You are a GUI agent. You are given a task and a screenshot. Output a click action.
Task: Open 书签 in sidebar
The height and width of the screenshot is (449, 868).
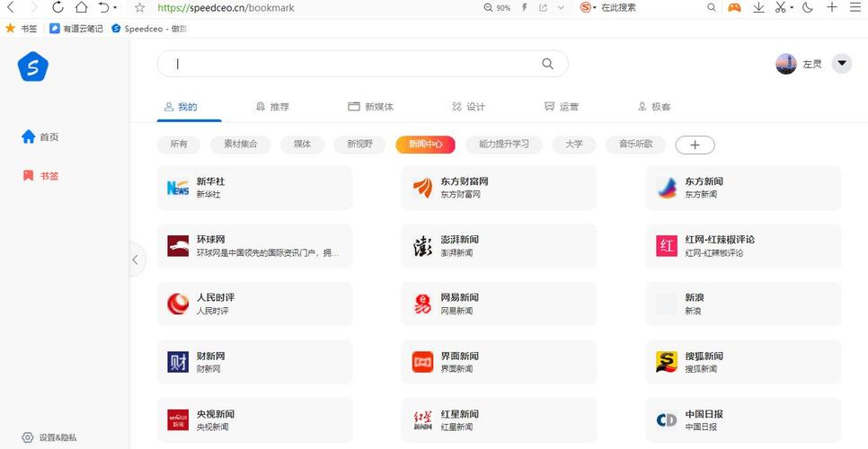pos(40,176)
